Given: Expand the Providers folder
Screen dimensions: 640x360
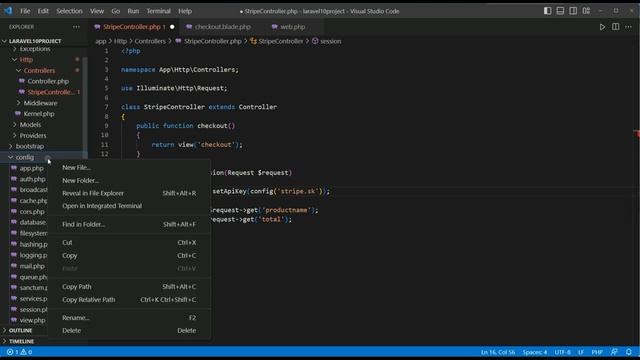Looking at the screenshot, I should 33,136.
